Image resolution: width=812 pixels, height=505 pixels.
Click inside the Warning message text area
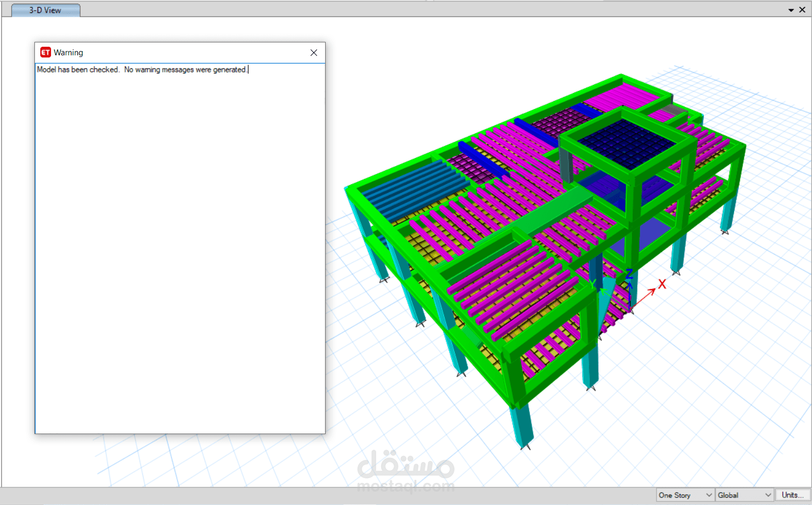click(x=180, y=248)
